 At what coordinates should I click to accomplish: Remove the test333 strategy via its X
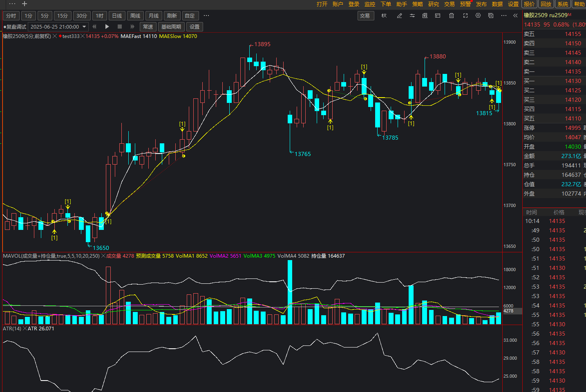click(x=83, y=36)
